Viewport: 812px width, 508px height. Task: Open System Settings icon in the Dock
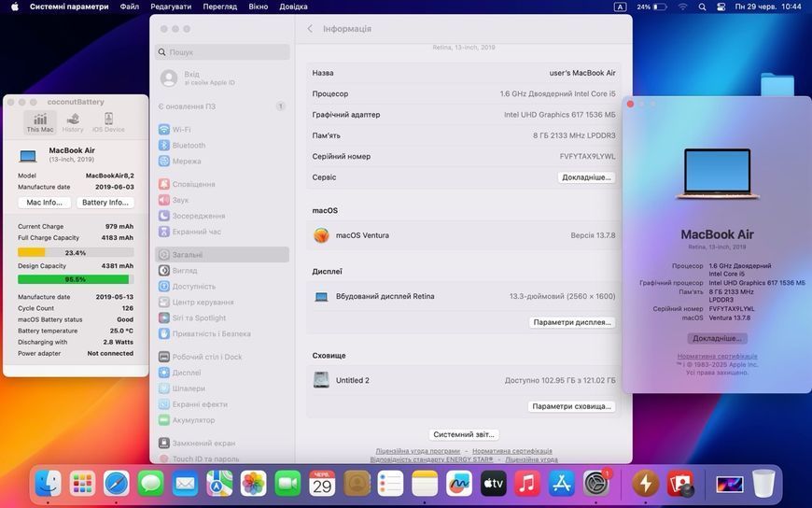point(596,483)
